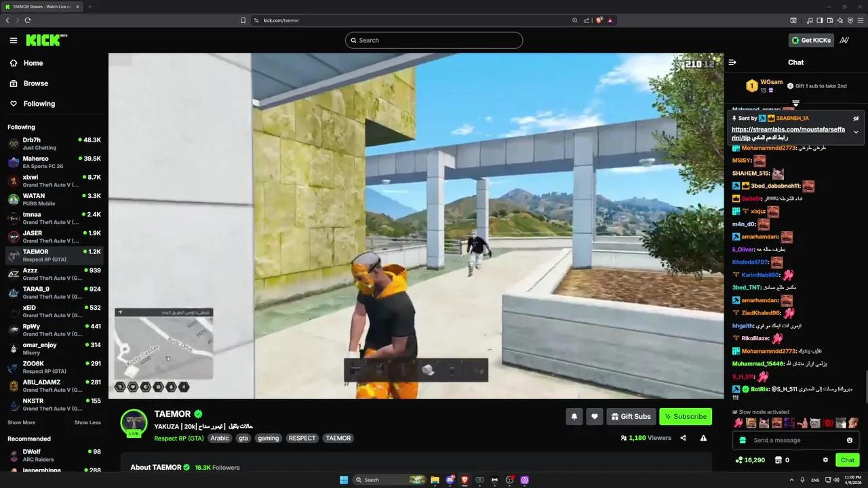The height and width of the screenshot is (488, 868).
Task: Open Drb7h channel in Following list
Action: click(x=54, y=144)
